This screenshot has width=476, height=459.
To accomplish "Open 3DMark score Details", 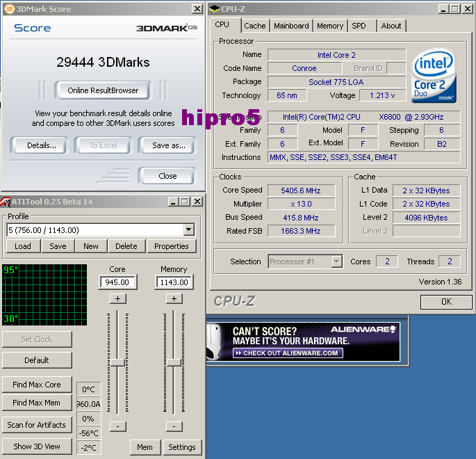I will point(42,145).
